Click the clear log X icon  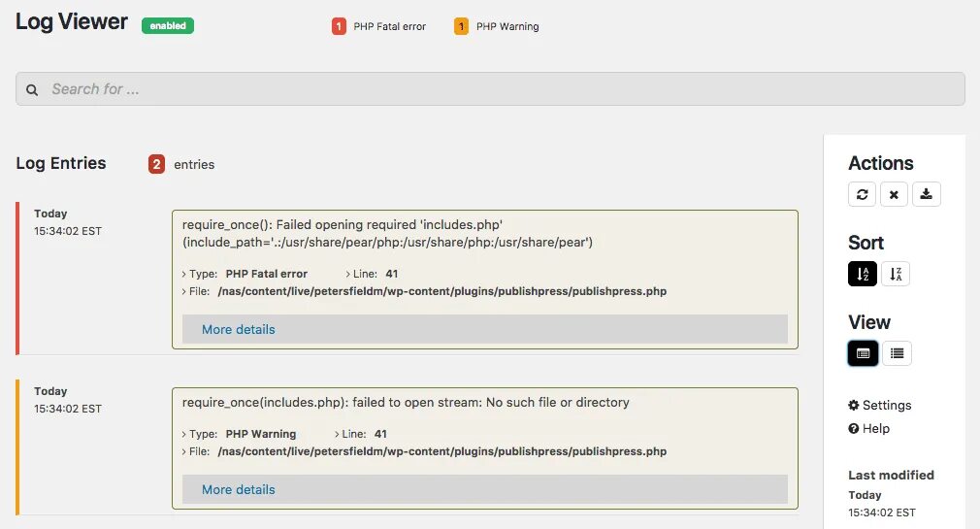(x=894, y=194)
